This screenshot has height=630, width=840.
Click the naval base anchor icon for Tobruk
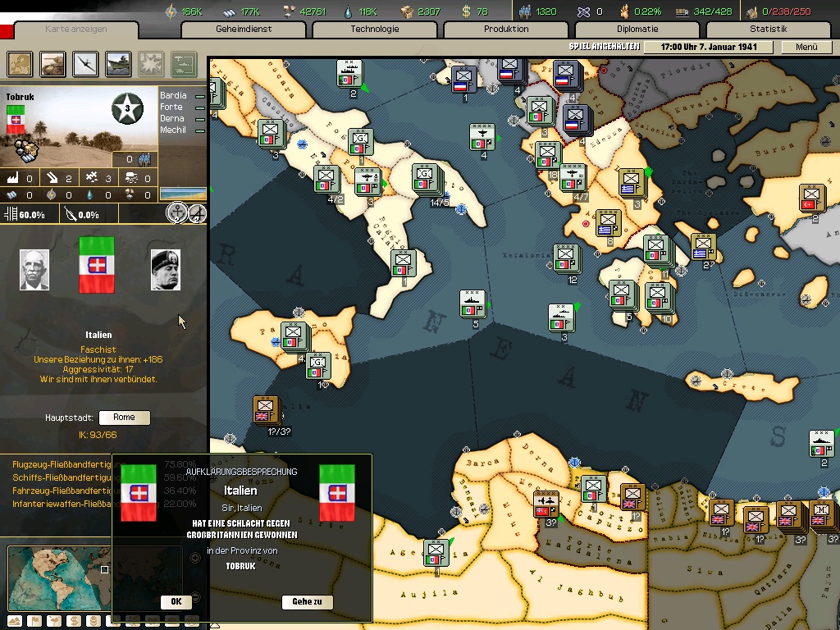point(176,213)
